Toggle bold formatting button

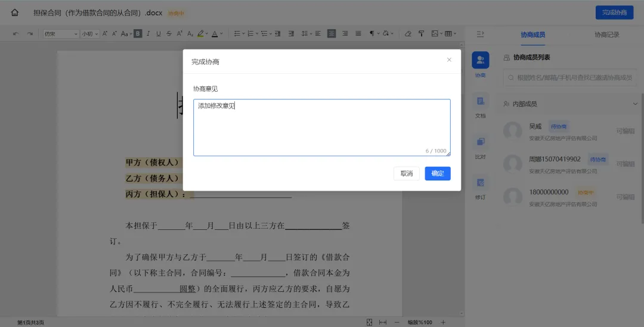click(138, 34)
